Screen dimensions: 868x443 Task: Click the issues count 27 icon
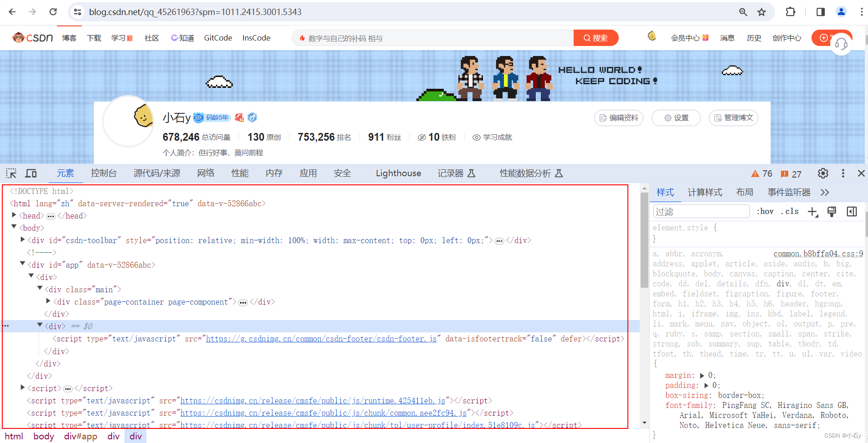click(791, 174)
